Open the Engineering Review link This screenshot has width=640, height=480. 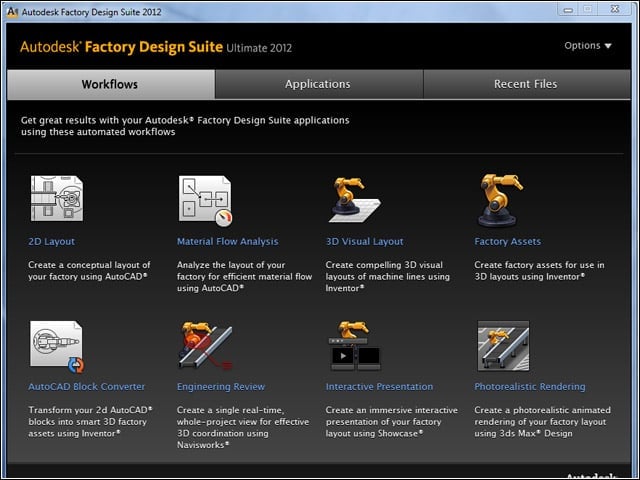tap(221, 387)
